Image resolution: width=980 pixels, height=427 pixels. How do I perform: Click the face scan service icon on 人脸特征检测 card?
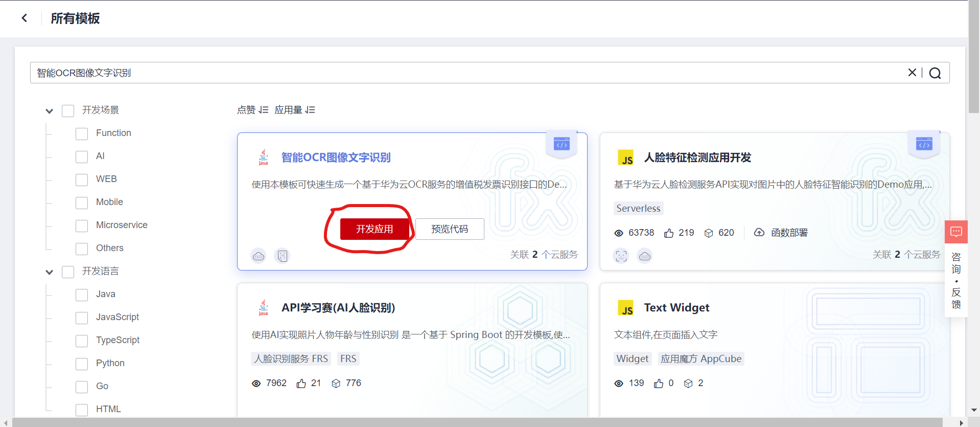[x=621, y=256]
